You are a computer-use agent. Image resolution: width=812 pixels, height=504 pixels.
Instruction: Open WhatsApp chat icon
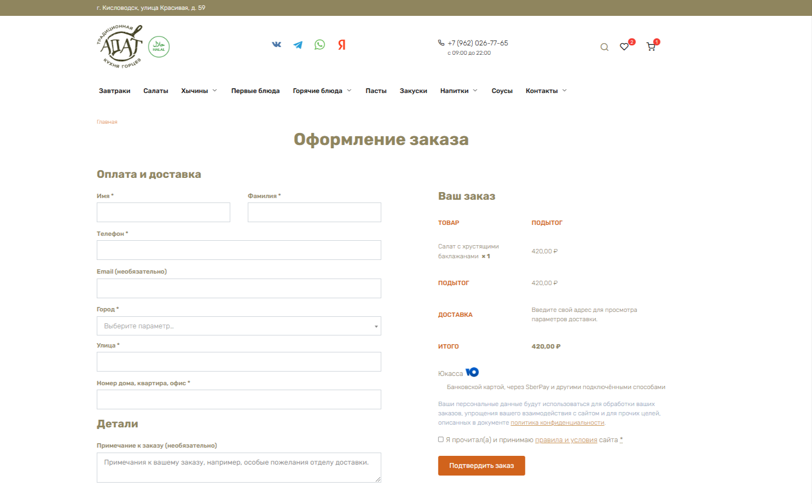tap(320, 45)
